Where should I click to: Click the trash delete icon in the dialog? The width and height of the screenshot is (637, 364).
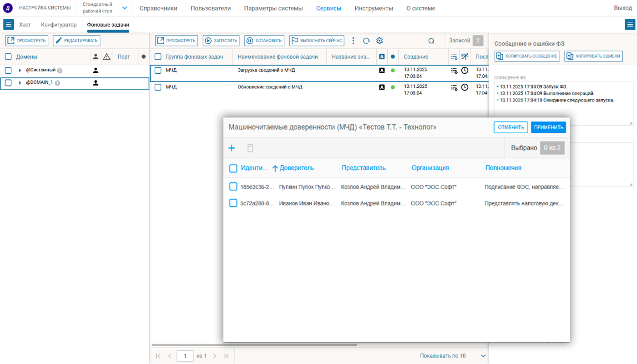coord(250,148)
